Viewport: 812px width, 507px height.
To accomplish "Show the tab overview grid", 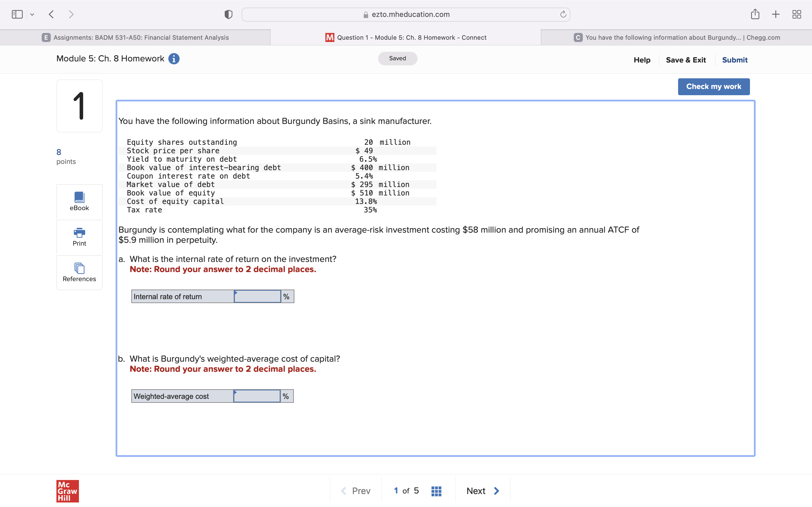I will [x=796, y=14].
